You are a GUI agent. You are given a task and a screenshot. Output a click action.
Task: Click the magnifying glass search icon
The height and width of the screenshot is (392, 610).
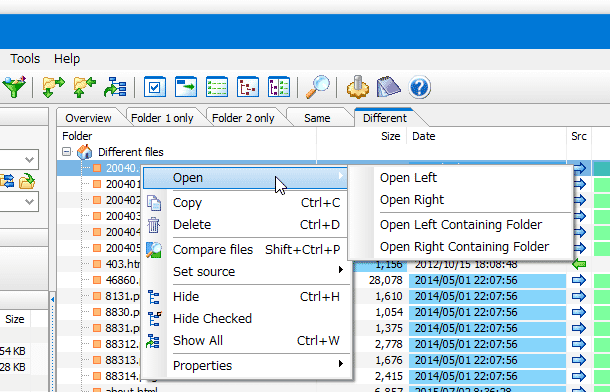pos(318,87)
